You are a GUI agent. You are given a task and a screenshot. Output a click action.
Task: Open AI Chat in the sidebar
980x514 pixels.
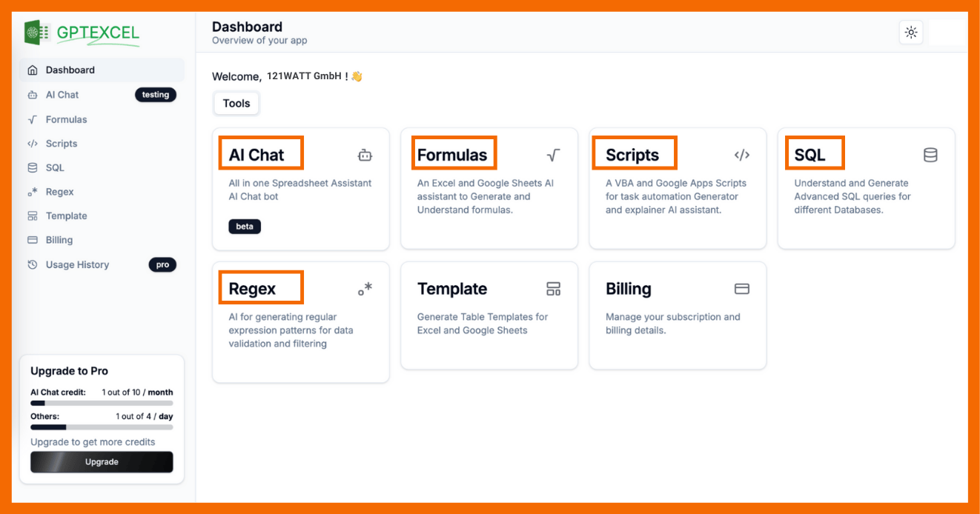(62, 95)
